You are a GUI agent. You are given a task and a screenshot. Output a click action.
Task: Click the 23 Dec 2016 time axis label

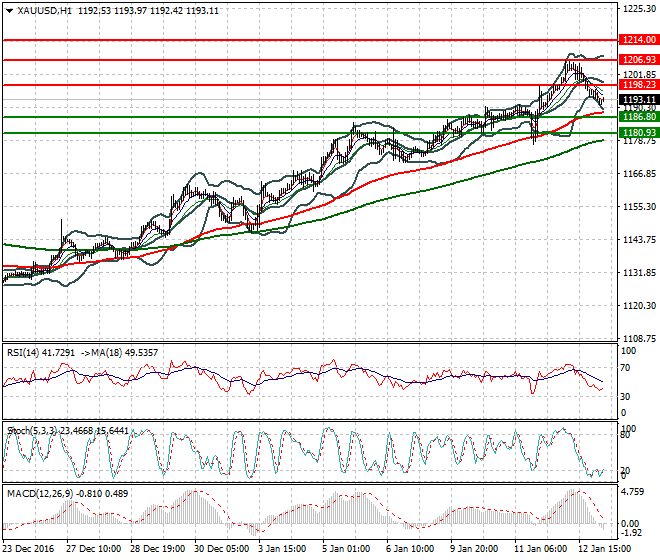tap(28, 549)
